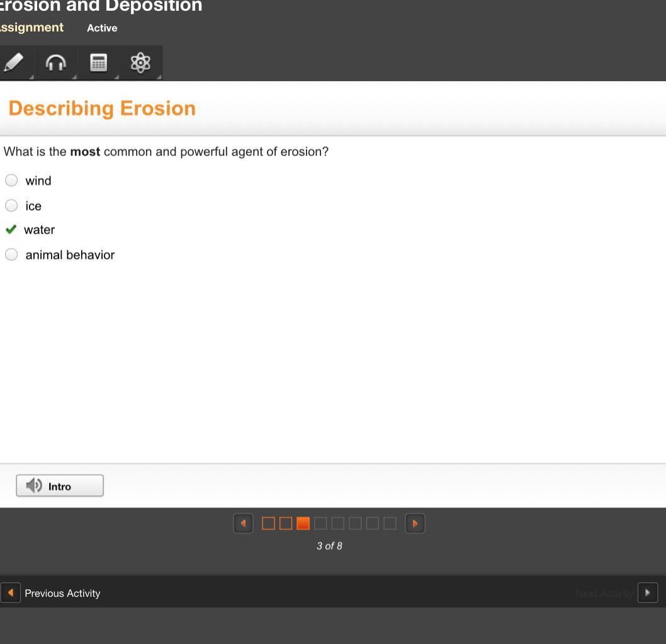The height and width of the screenshot is (644, 666).
Task: Click the arrow icon beside Previous Activity
Action: (x=9, y=592)
